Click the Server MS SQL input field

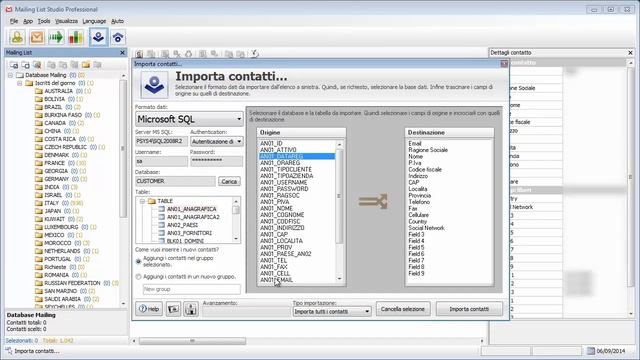click(162, 141)
